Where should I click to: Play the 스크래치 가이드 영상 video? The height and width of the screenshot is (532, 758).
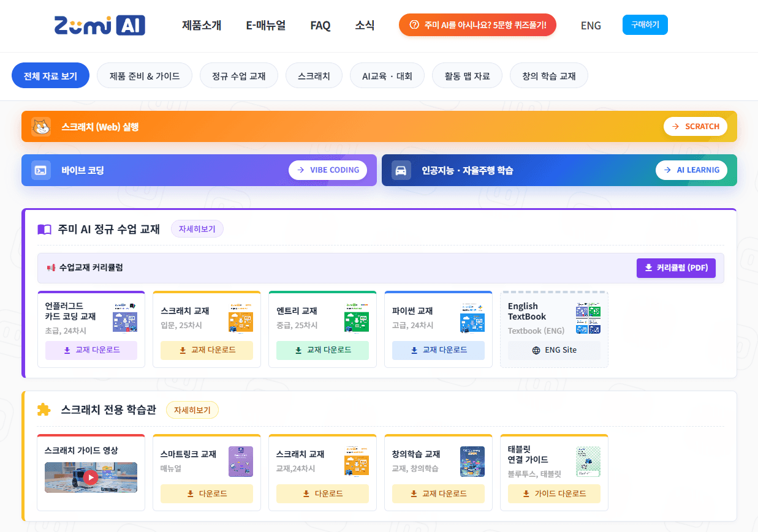pyautogui.click(x=91, y=478)
